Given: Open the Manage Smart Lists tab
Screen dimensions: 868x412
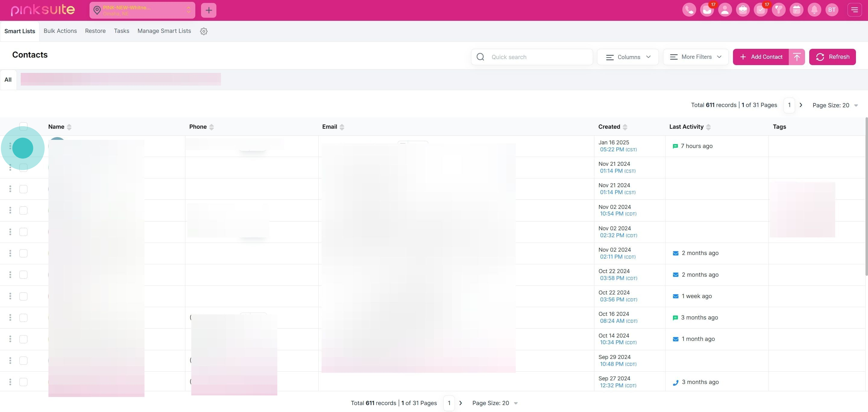Looking at the screenshot, I should pos(164,31).
